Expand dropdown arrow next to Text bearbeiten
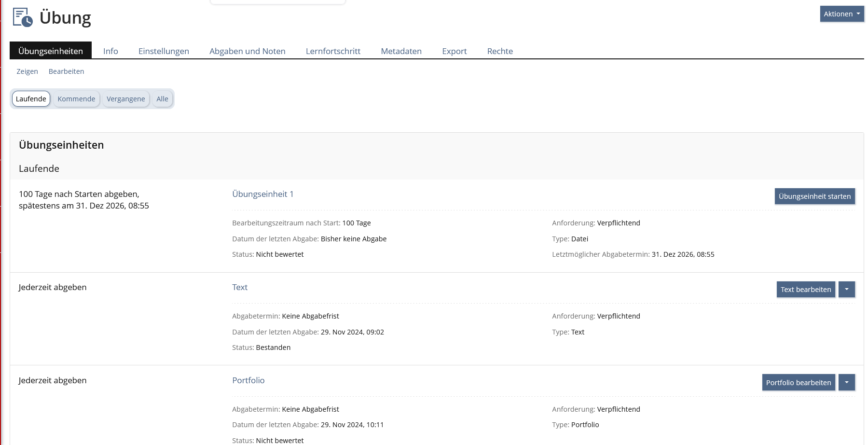 (x=846, y=290)
